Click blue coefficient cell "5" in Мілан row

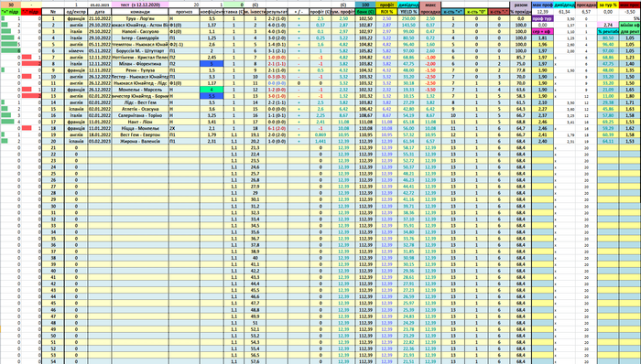point(212,64)
